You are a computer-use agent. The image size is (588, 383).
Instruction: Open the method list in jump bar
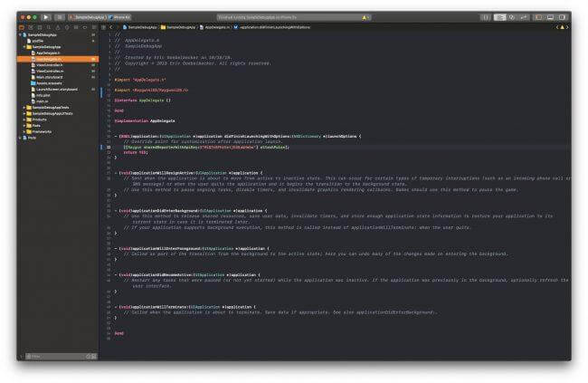pyautogui.click(x=272, y=27)
